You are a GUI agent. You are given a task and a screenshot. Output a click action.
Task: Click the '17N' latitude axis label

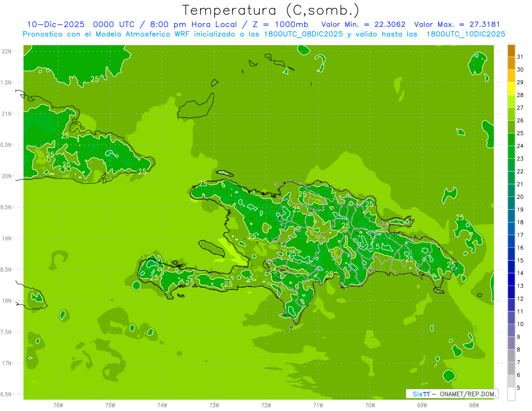coord(7,363)
